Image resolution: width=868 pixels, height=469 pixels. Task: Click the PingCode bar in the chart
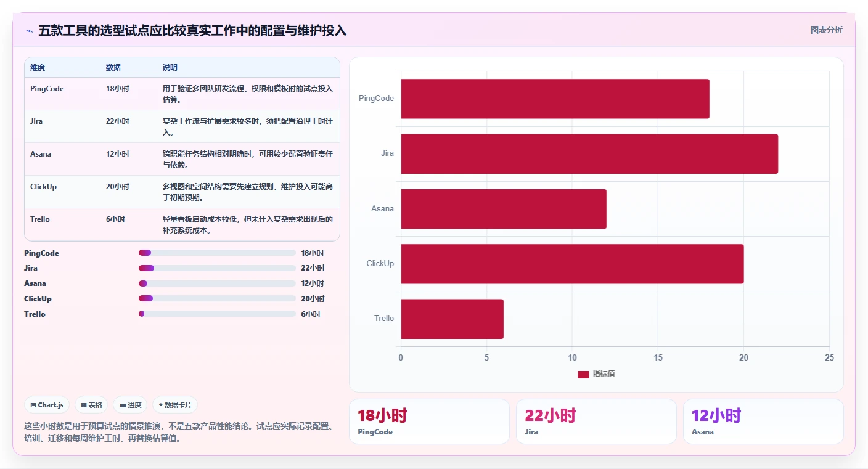(555, 99)
